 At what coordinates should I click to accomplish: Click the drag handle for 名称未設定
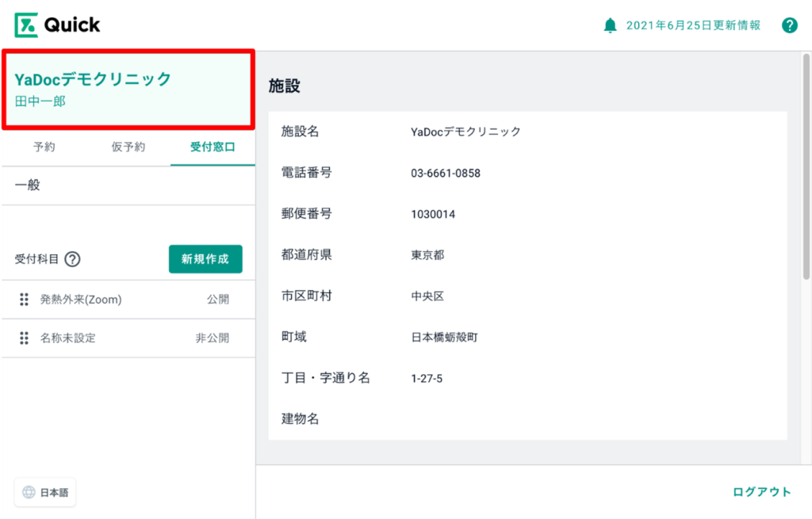[24, 338]
